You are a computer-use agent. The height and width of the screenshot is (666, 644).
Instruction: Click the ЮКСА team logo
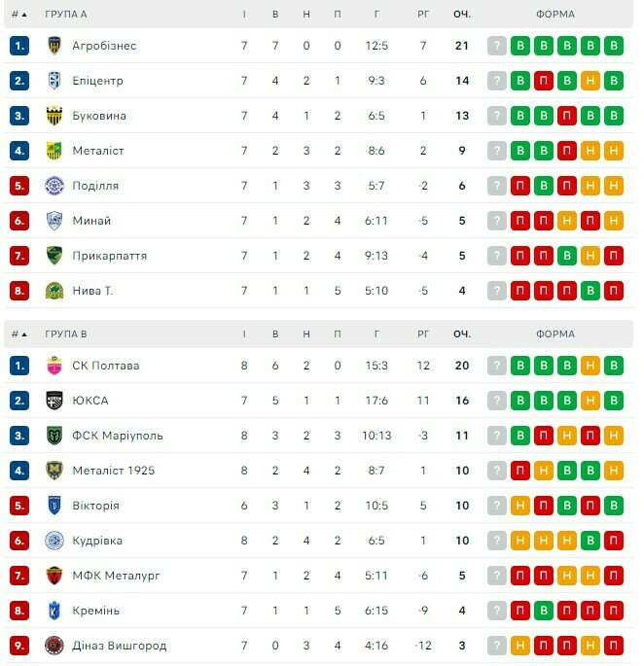(x=54, y=401)
